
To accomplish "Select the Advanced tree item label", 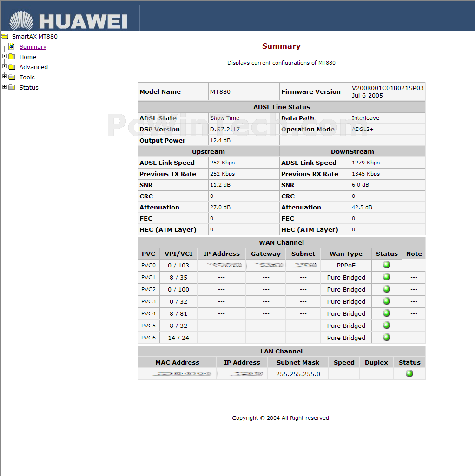I will [x=33, y=67].
